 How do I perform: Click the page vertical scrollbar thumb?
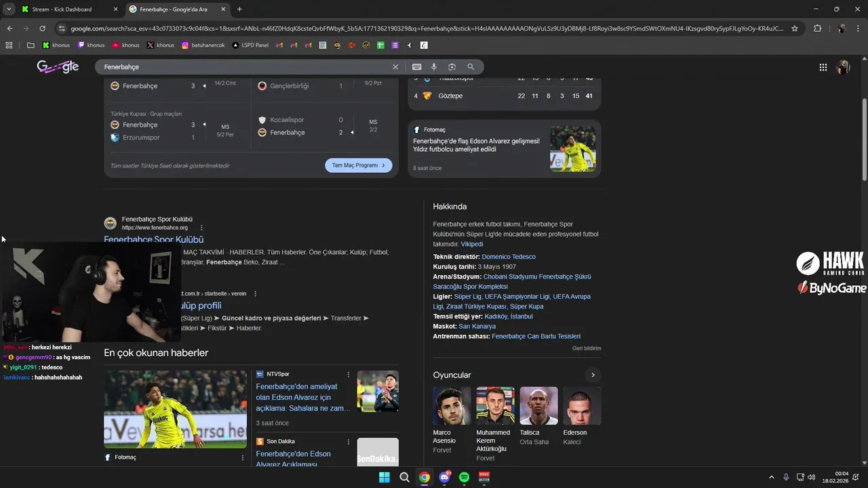pos(864,139)
